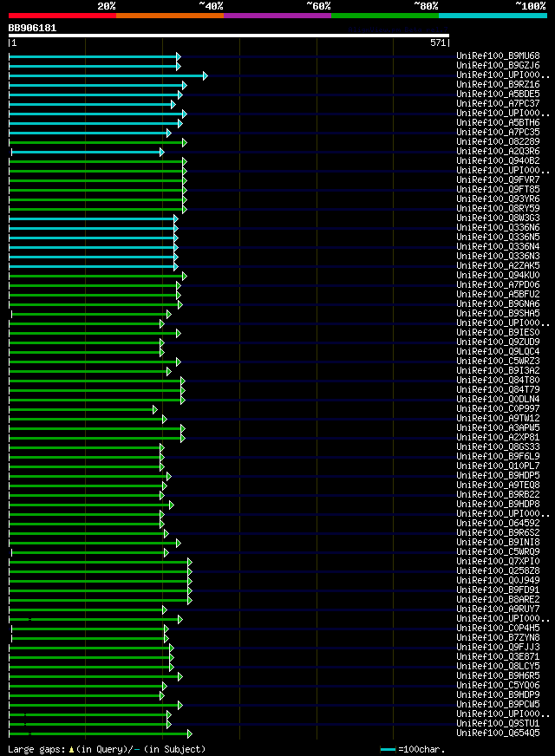Select the UniRef100_B9SHA5 hit label
Screen dimensions: 555x756
[498, 313]
